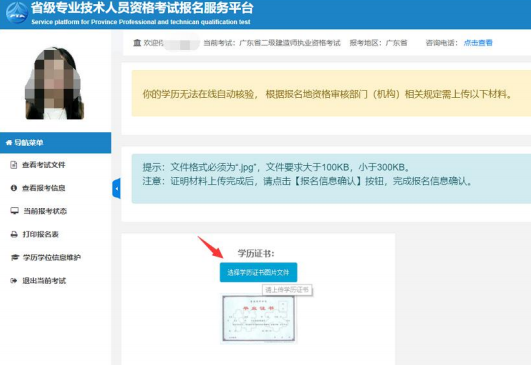Image resolution: width=531 pixels, height=365 pixels.
Task: Click the graduation cap icon for 学历学位信息维护
Action: coord(15,257)
